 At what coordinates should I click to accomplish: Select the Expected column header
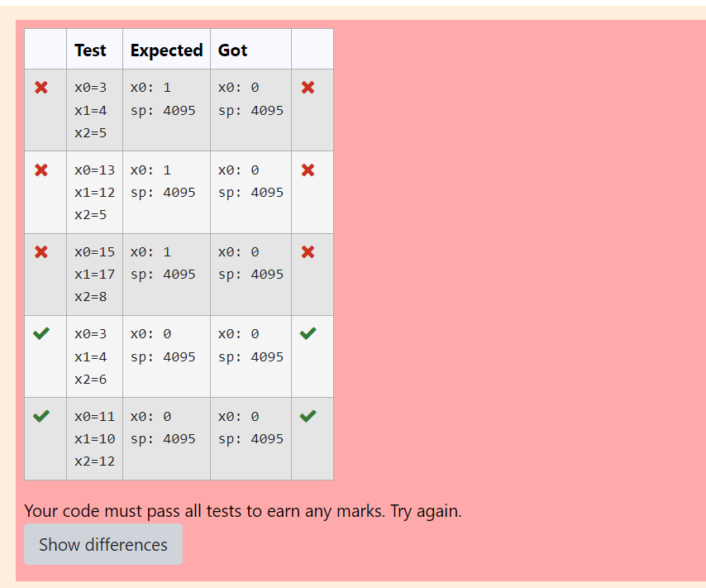pos(166,50)
